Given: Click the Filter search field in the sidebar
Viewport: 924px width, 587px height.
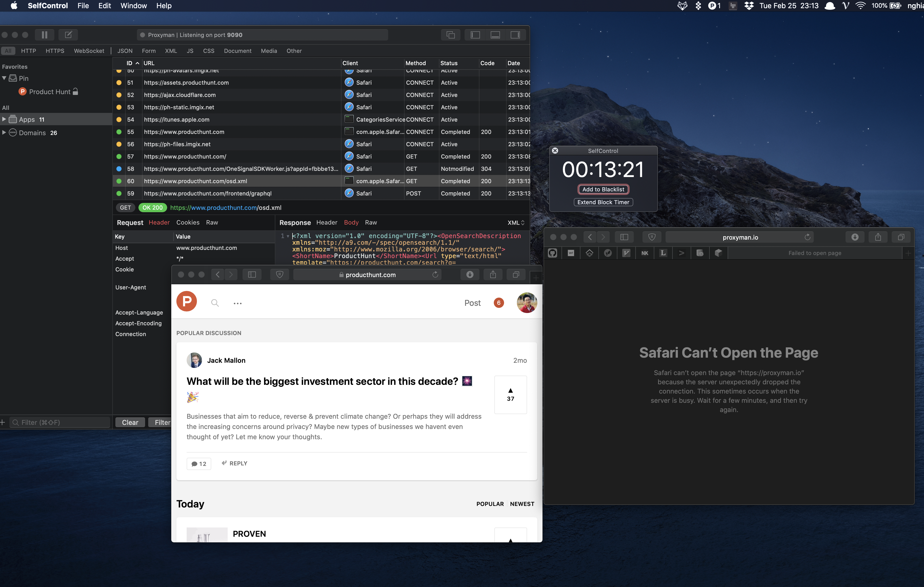Looking at the screenshot, I should 59,422.
